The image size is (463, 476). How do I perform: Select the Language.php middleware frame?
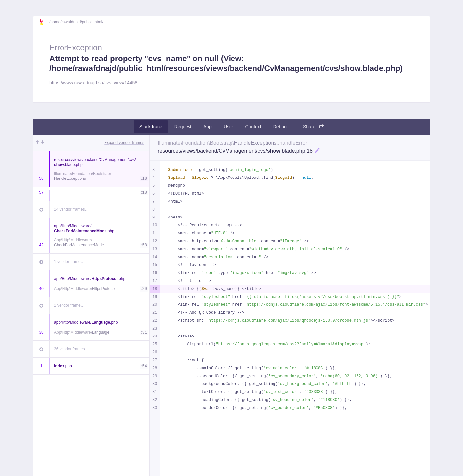91,327
